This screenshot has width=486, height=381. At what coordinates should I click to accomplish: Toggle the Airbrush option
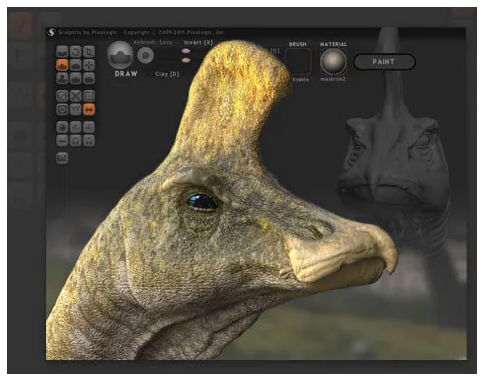coord(145,42)
